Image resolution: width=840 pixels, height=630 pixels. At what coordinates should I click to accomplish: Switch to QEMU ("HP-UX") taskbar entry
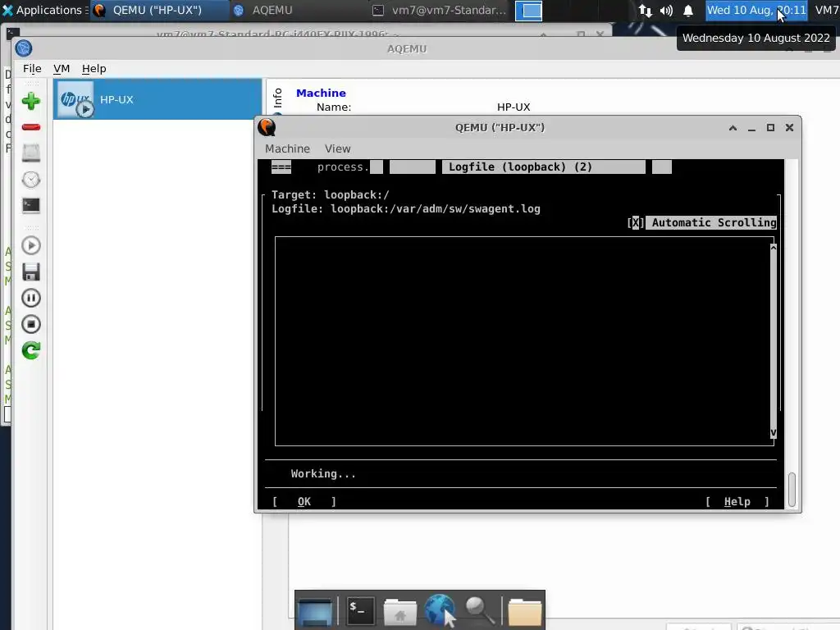click(159, 10)
